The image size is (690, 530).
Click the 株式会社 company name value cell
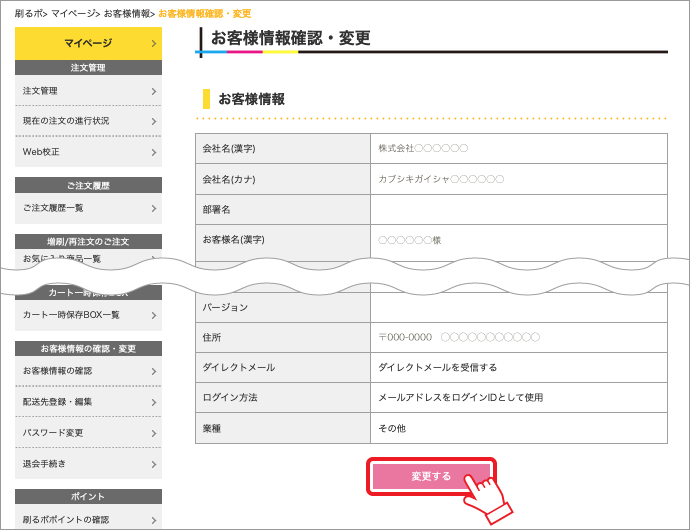coord(518,148)
